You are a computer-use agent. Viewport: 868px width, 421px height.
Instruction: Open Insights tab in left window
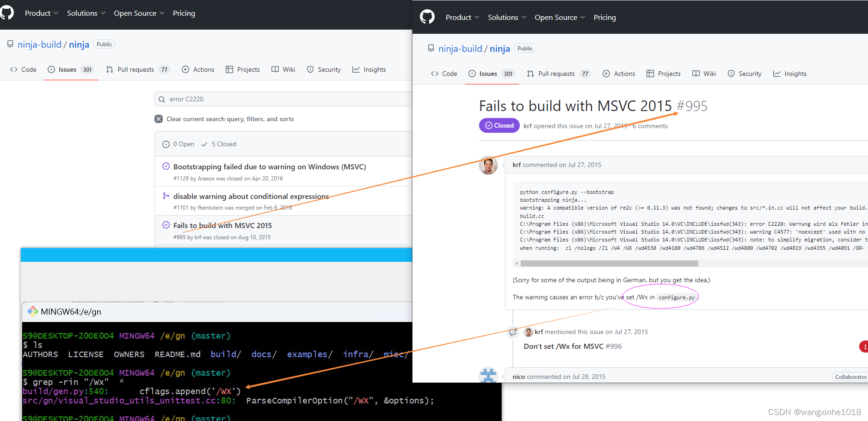click(369, 69)
